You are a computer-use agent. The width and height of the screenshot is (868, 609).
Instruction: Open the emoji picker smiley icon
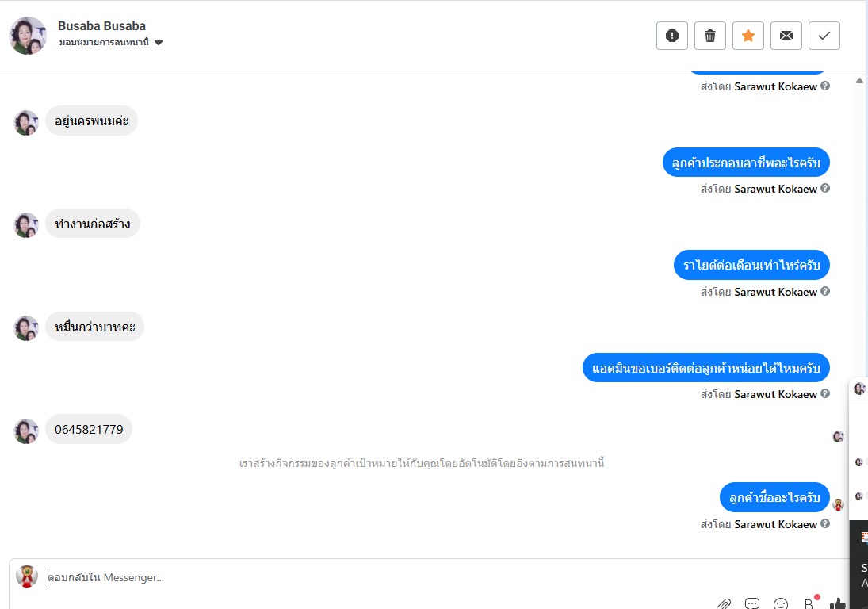[x=781, y=603]
